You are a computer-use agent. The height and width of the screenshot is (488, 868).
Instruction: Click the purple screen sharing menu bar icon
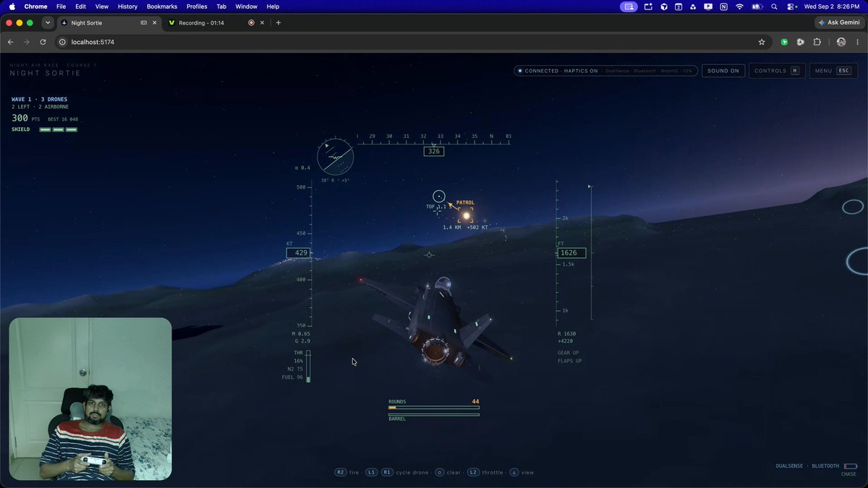pos(629,6)
